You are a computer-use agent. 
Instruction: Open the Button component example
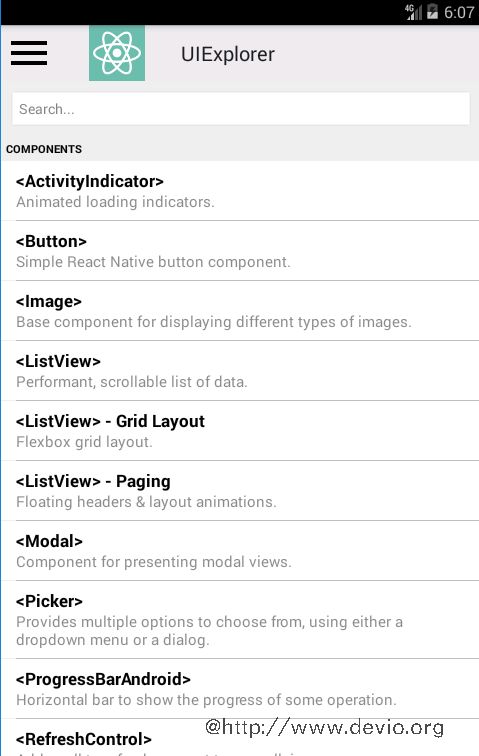[240, 251]
